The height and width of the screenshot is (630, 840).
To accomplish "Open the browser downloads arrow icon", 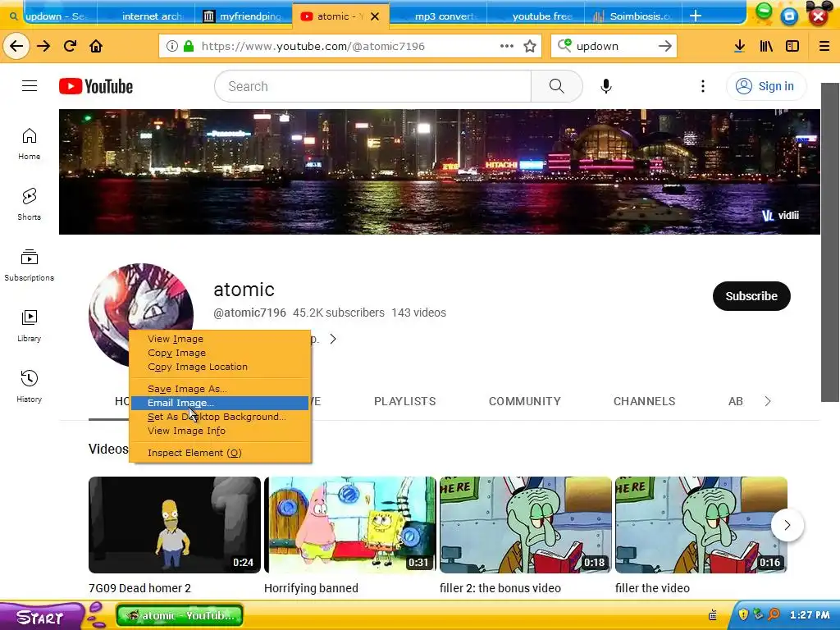I will pyautogui.click(x=739, y=46).
